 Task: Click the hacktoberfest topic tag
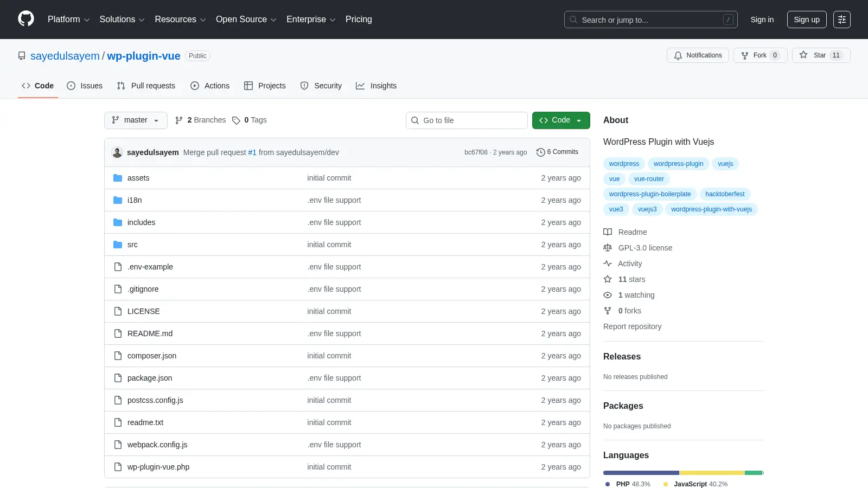725,194
